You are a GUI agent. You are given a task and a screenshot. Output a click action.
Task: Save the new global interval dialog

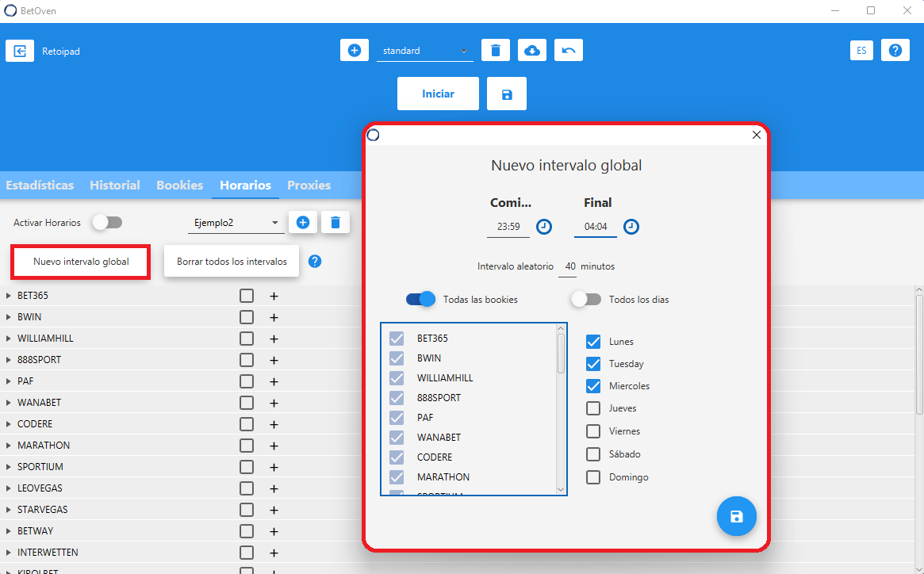[737, 516]
